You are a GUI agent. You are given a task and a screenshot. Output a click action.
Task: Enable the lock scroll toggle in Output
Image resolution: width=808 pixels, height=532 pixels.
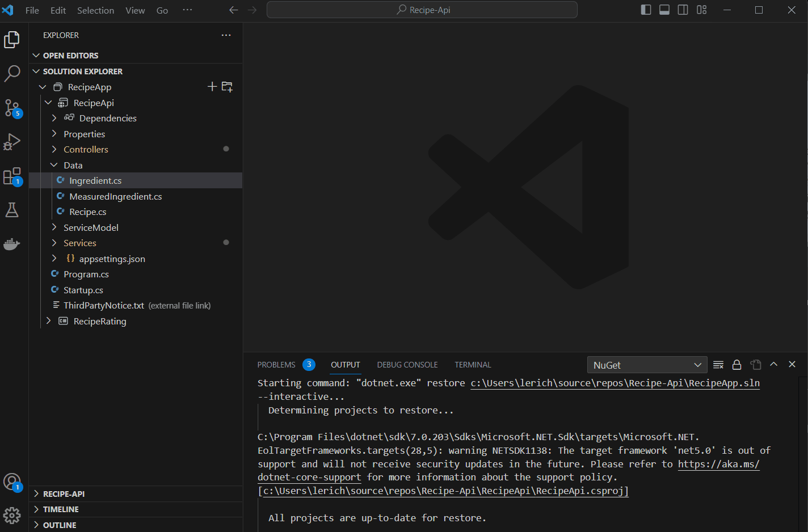(x=737, y=365)
